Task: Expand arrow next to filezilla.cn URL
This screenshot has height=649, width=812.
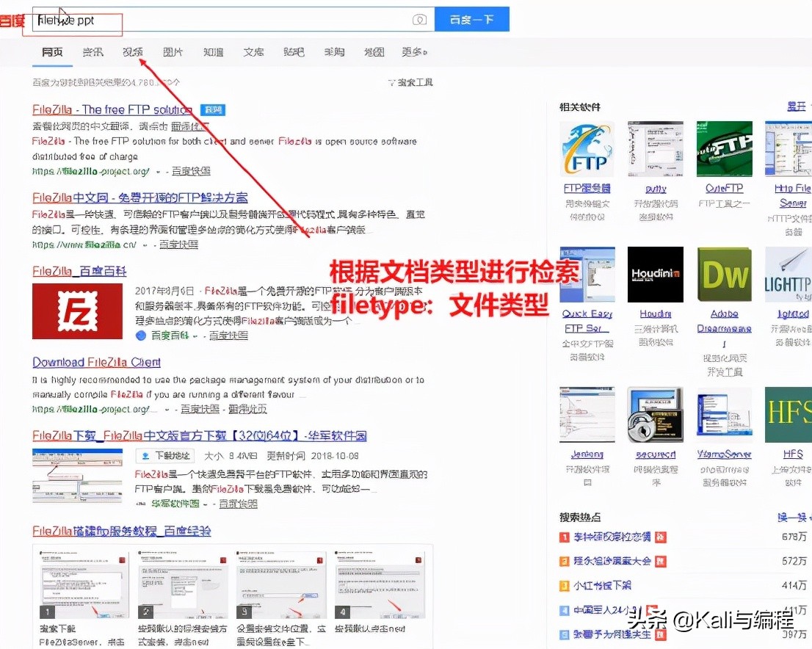Action: click(x=145, y=245)
